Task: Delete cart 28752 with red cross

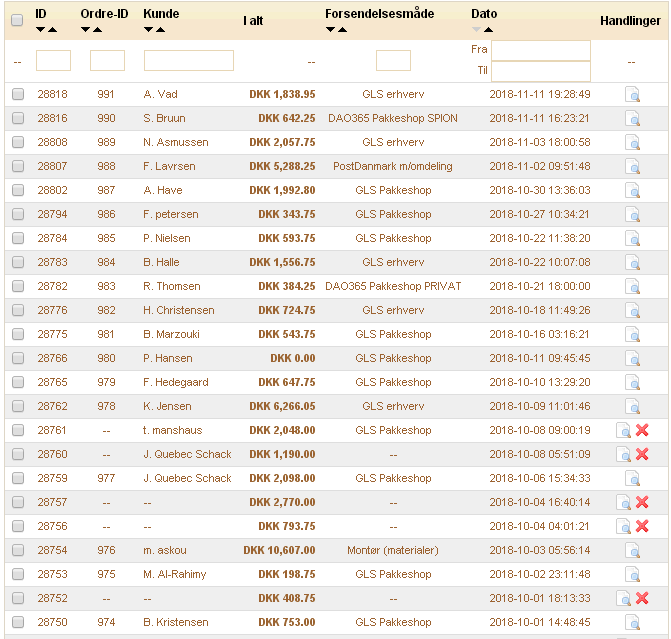Action: click(642, 597)
